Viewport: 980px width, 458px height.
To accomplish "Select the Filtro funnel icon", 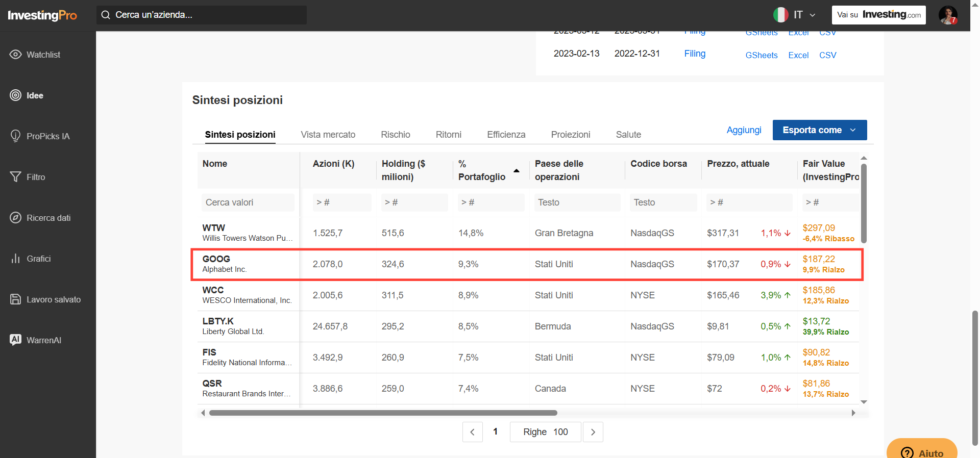I will click(x=16, y=177).
